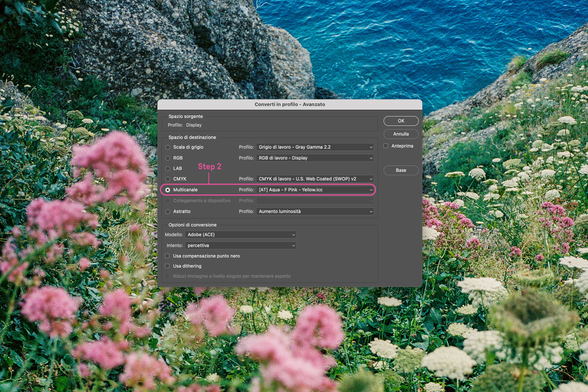Enable Usa compensazione punto nero checkbox
Screen dimensions: 588x392
point(167,256)
